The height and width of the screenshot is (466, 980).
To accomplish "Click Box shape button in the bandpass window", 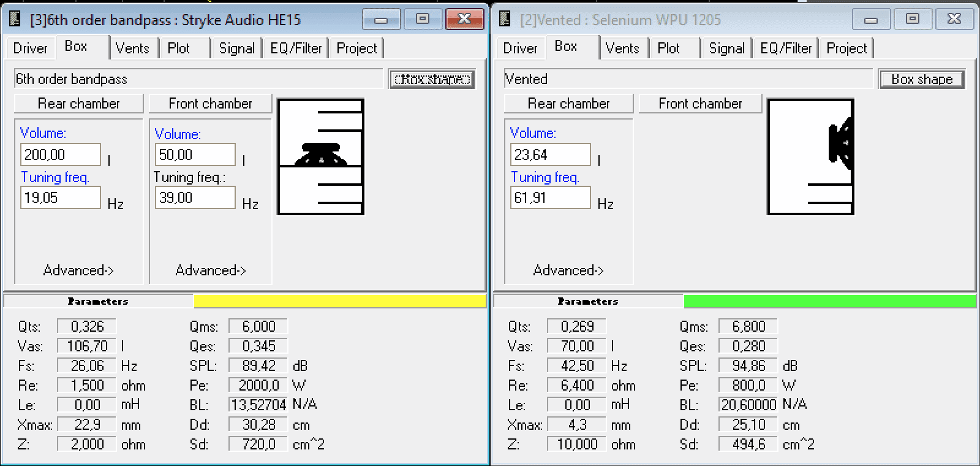I will pyautogui.click(x=432, y=79).
